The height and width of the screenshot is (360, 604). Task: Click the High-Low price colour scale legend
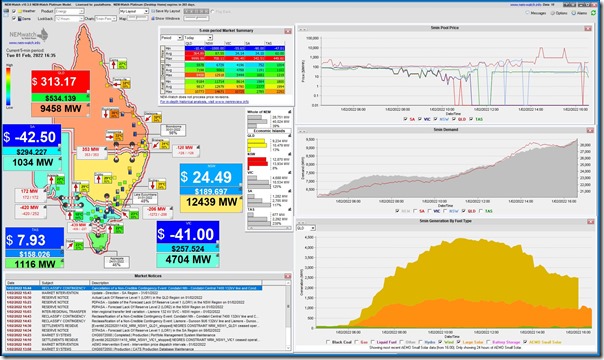8,86
